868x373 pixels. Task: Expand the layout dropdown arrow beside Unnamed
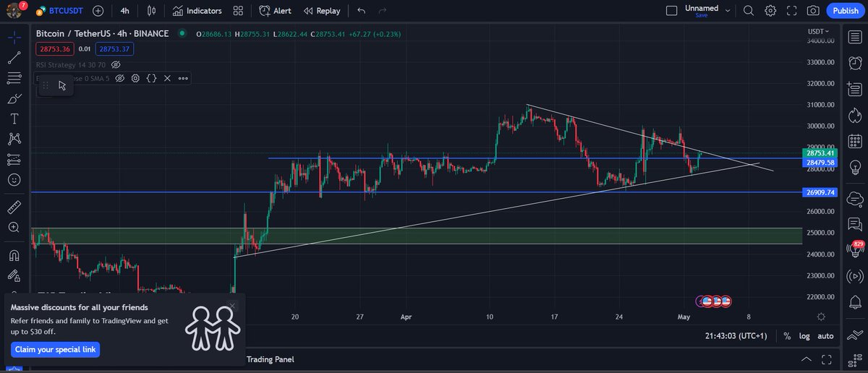(728, 11)
